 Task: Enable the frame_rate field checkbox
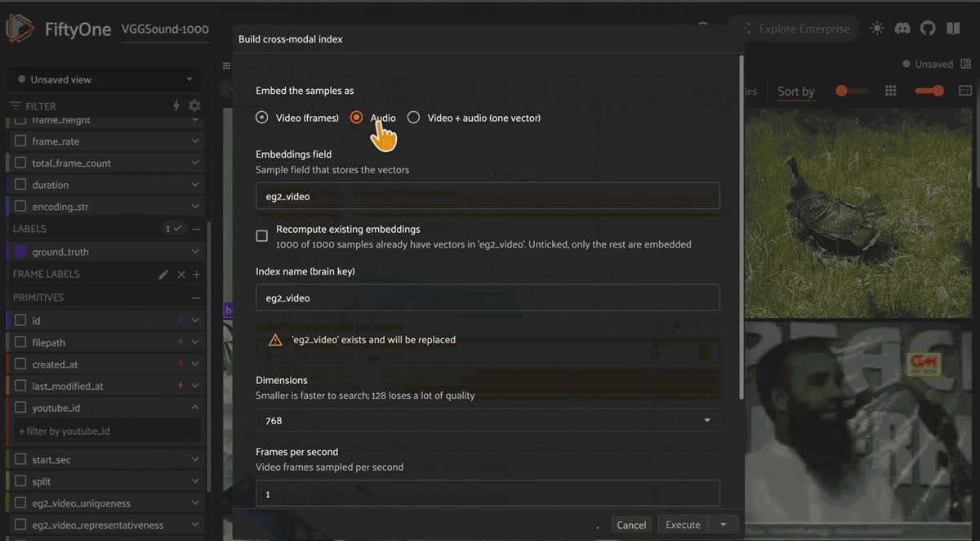[20, 141]
